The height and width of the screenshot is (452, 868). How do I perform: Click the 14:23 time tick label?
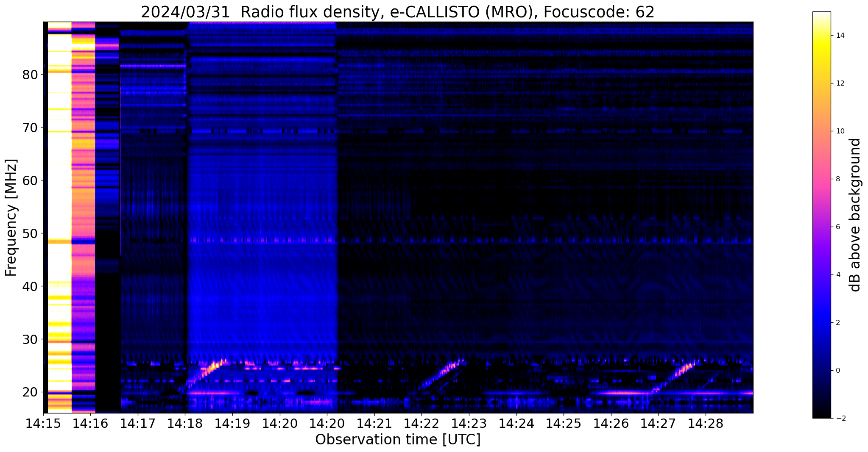[469, 424]
